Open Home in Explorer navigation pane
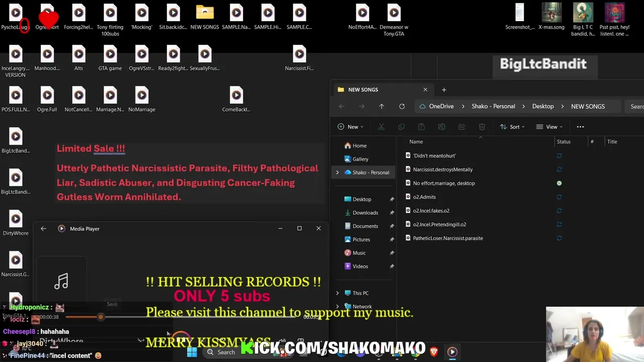Viewport: 644px width, 362px height. pos(355,146)
